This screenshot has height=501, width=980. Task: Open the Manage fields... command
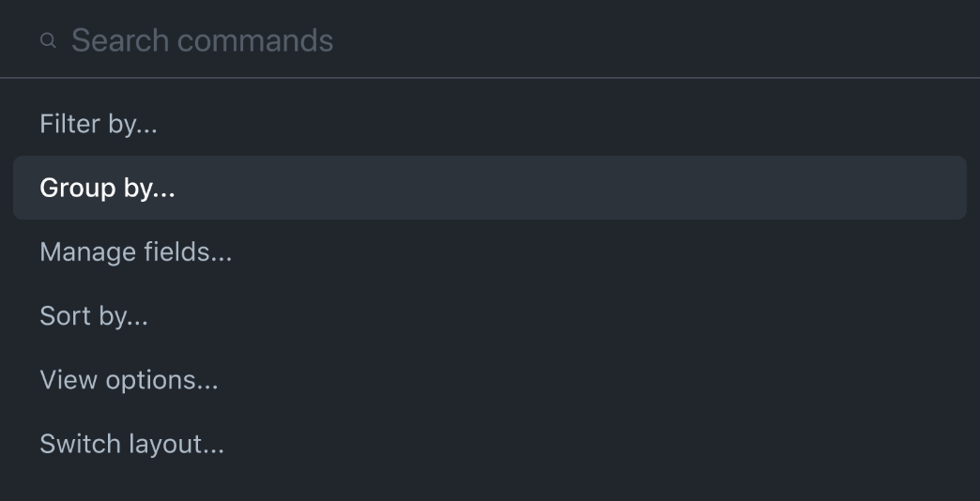[135, 251]
